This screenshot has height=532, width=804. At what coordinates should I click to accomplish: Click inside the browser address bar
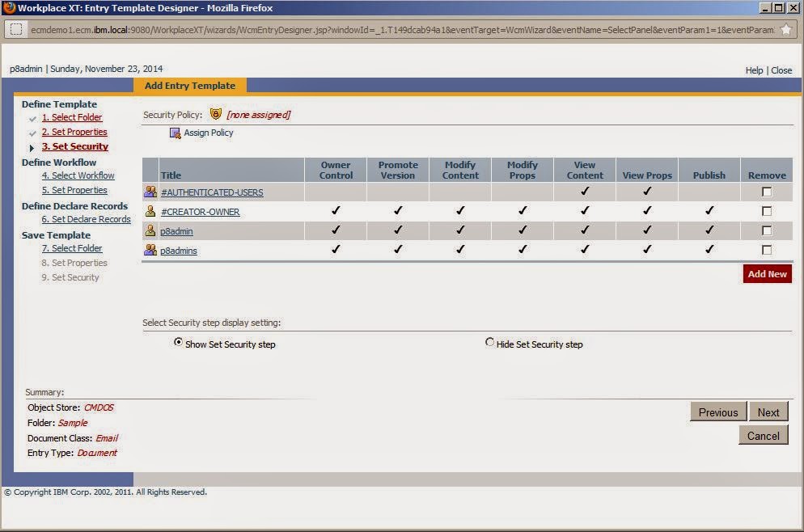[324, 27]
